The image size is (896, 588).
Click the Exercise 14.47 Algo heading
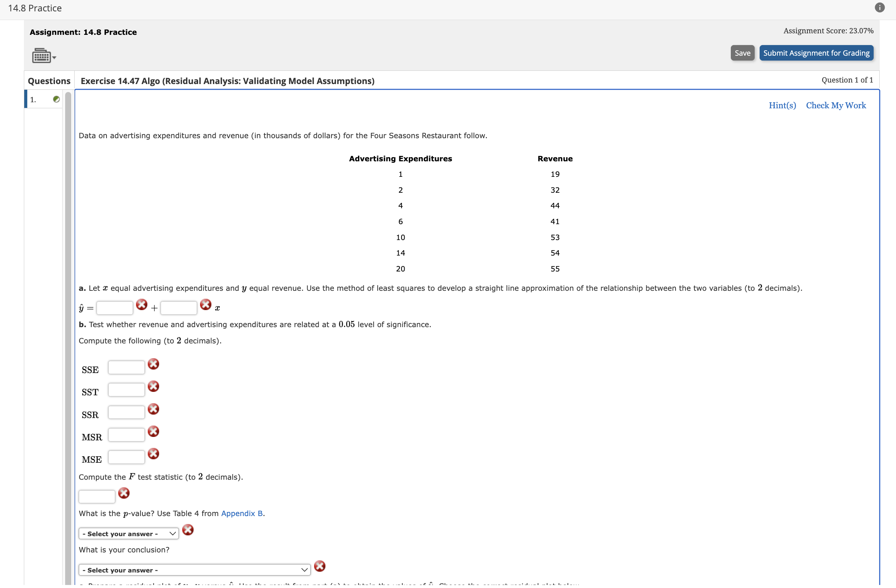tap(227, 81)
